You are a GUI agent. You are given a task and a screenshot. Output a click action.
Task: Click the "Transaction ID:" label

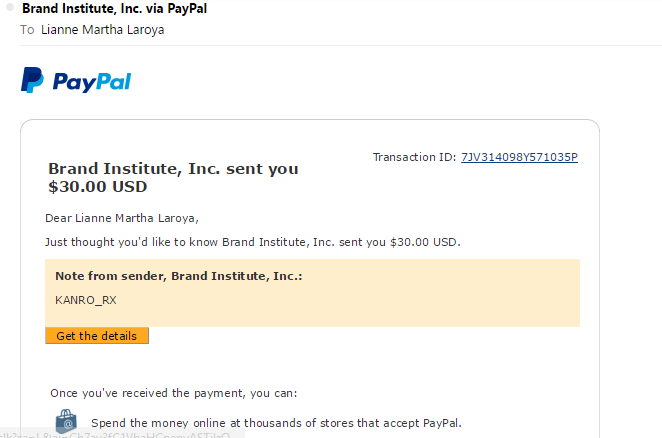tap(414, 157)
